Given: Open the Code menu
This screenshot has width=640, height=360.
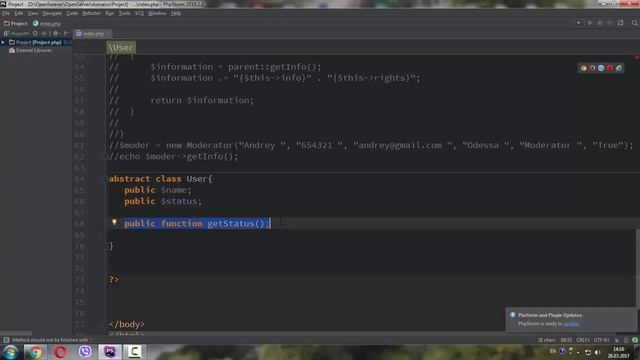Looking at the screenshot, I should (x=72, y=13).
